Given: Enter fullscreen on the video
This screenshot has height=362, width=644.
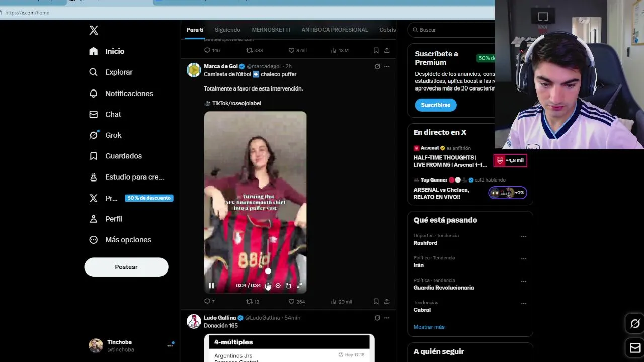Looking at the screenshot, I should point(299,286).
